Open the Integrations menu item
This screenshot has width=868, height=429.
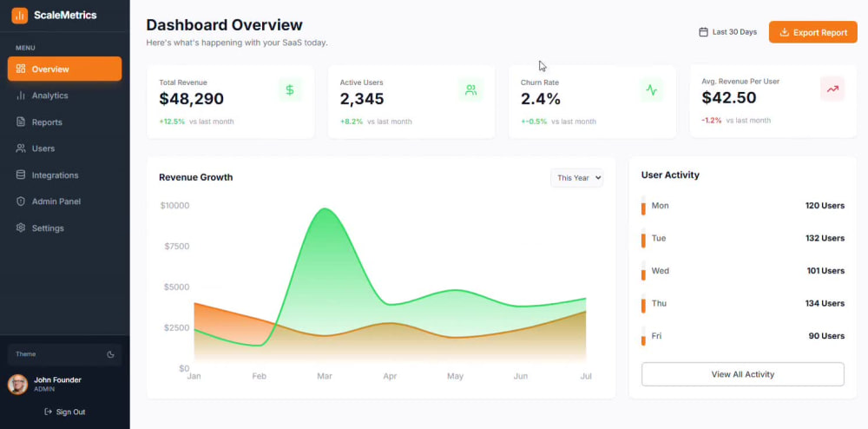click(x=65, y=175)
